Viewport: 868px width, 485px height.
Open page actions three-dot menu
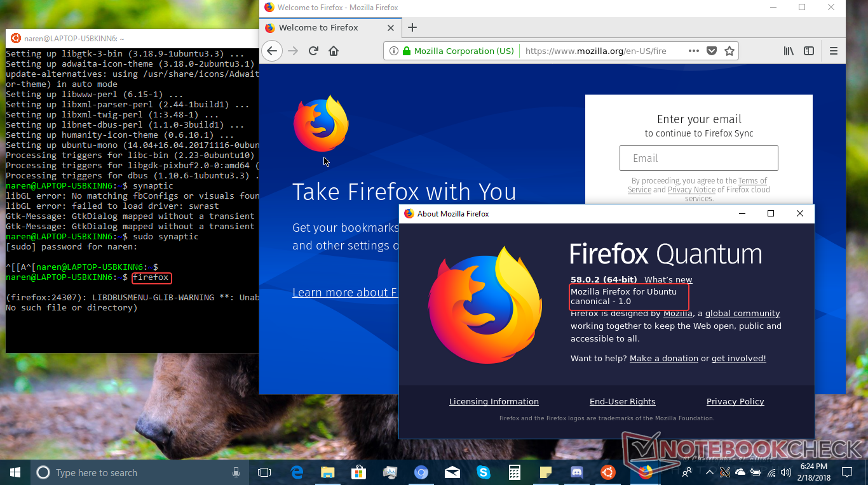[x=693, y=51]
